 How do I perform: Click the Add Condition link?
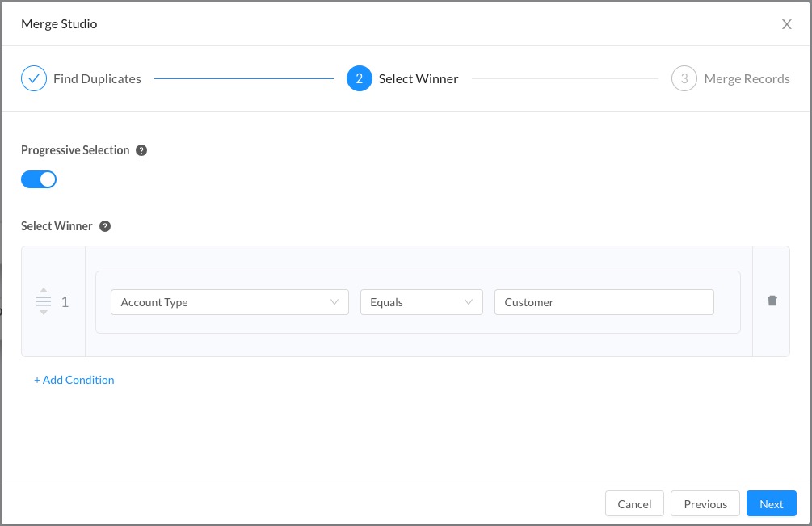point(74,380)
